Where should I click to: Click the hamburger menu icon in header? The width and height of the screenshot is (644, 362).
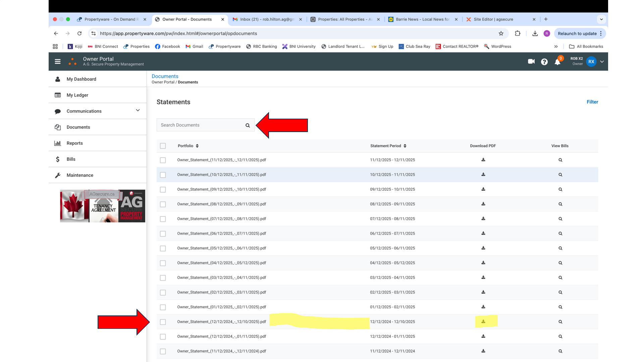tap(58, 61)
